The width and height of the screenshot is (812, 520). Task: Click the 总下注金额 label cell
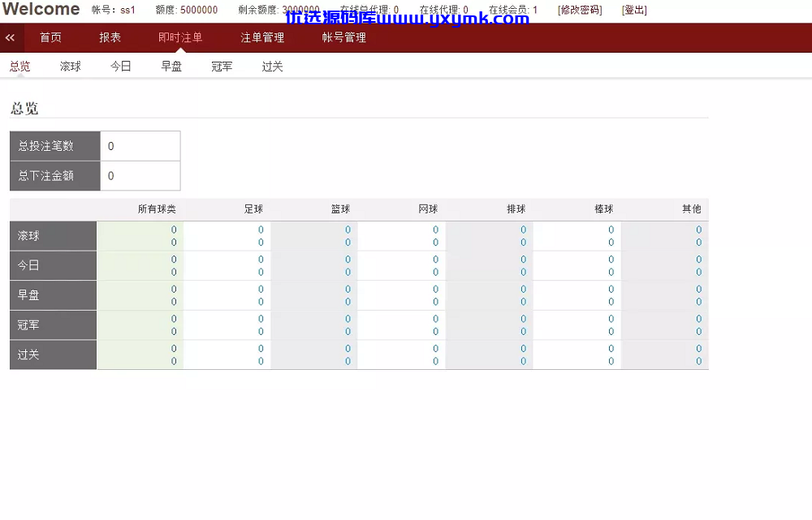point(55,176)
